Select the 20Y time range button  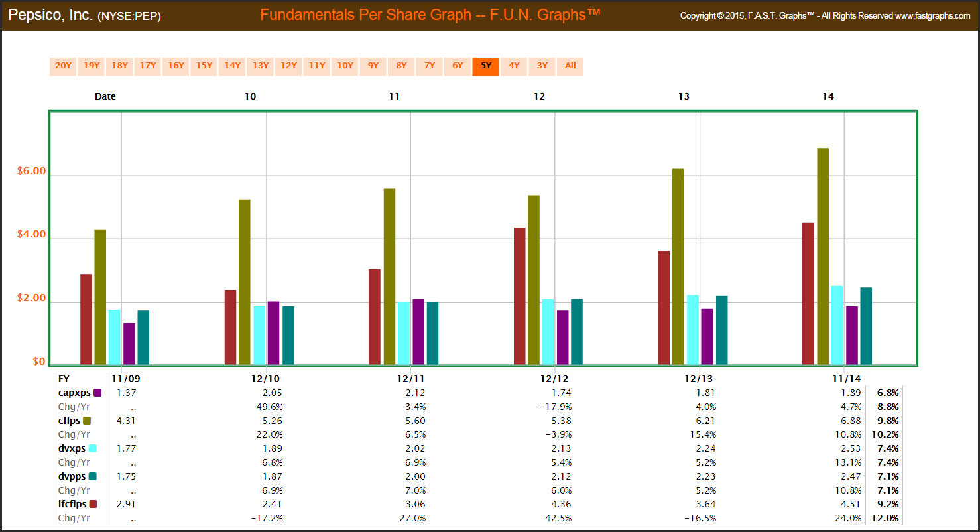[x=63, y=66]
